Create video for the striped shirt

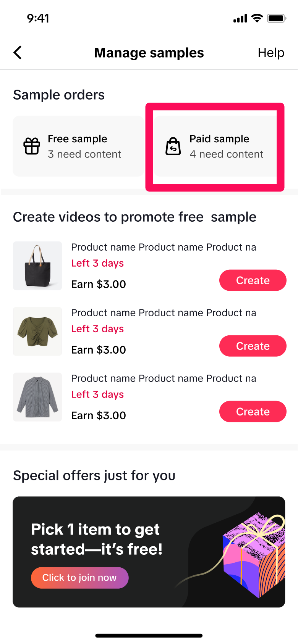pos(253,412)
